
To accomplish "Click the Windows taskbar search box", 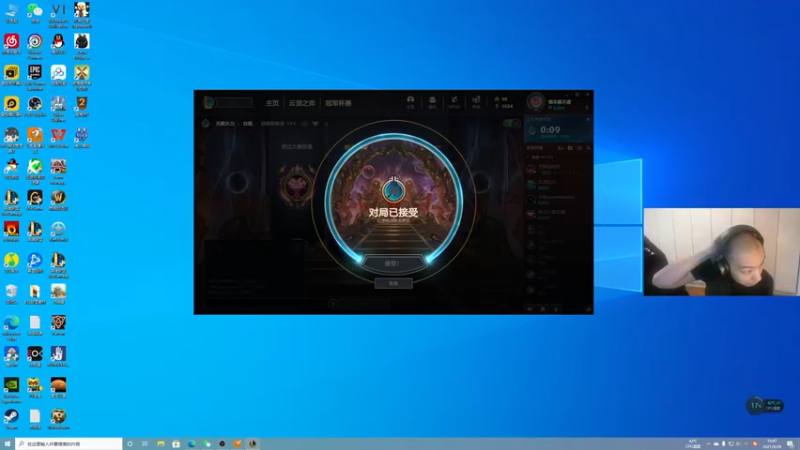I will (69, 444).
